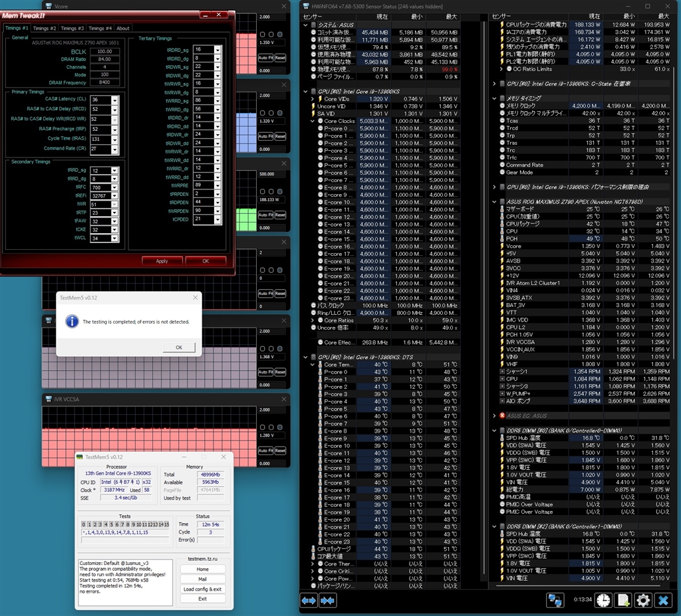681x616 pixels.
Task: Click Load config & exit in TestMem5
Action: pos(202,589)
